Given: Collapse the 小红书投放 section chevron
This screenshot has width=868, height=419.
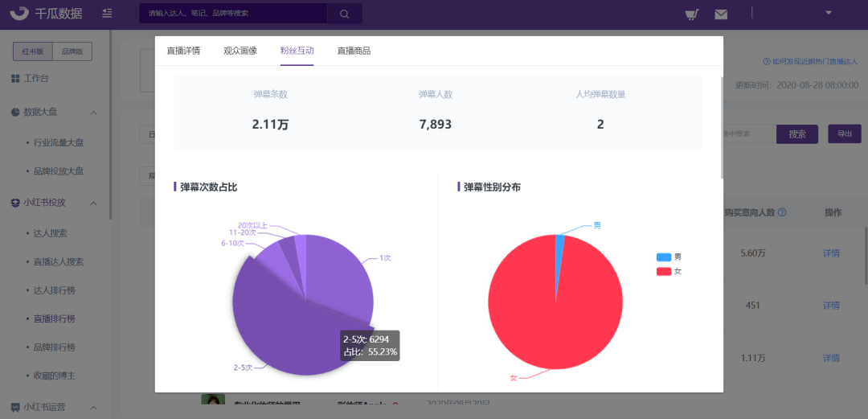Looking at the screenshot, I should point(93,203).
